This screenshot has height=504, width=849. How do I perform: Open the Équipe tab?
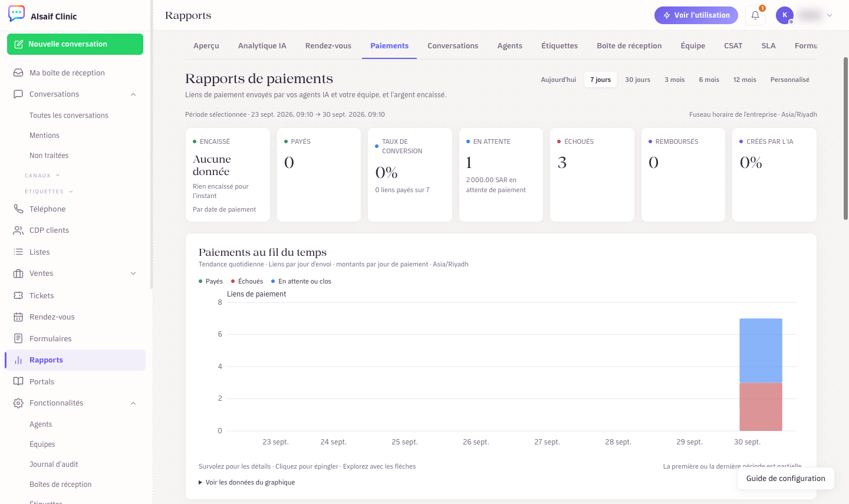pos(693,45)
